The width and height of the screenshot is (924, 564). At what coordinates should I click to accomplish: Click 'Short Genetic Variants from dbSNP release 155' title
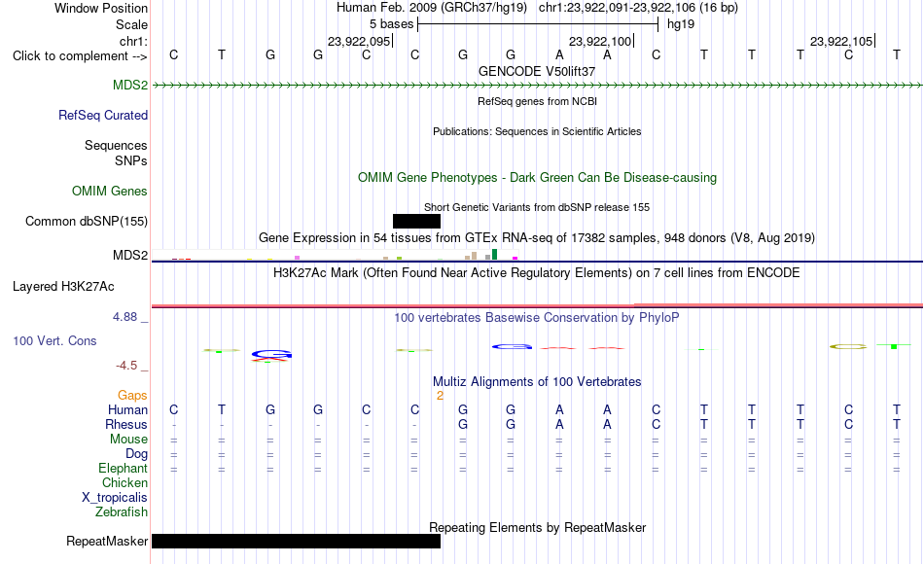[537, 207]
